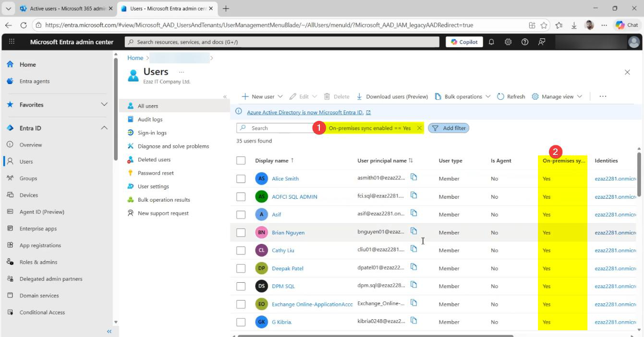Copy Deepak Patel's user principal name
Viewport: 644px width, 337px height.
[413, 267]
